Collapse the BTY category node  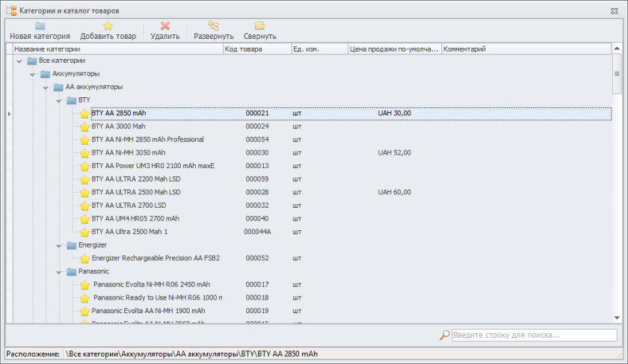click(59, 100)
